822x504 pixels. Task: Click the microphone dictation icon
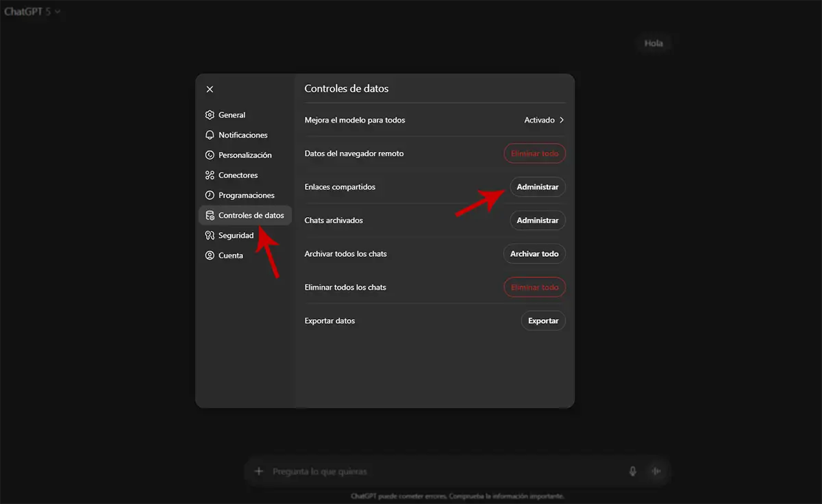coord(633,471)
